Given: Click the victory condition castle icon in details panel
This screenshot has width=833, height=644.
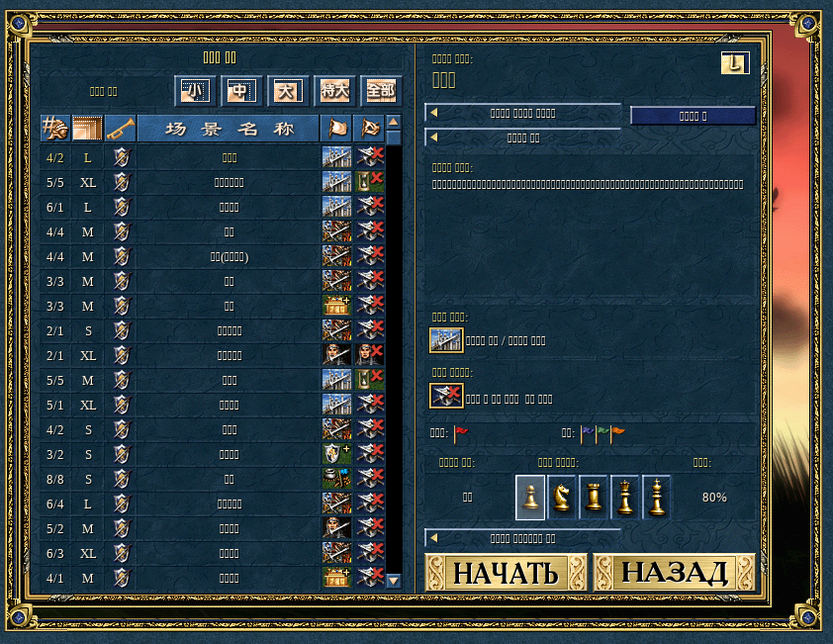Looking at the screenshot, I should coord(446,340).
